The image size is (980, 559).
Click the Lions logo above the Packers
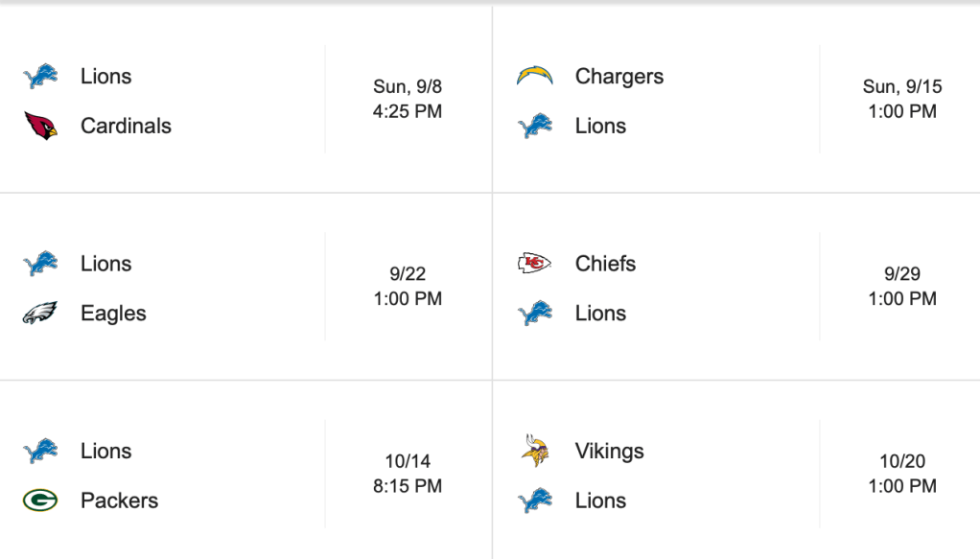(x=40, y=451)
